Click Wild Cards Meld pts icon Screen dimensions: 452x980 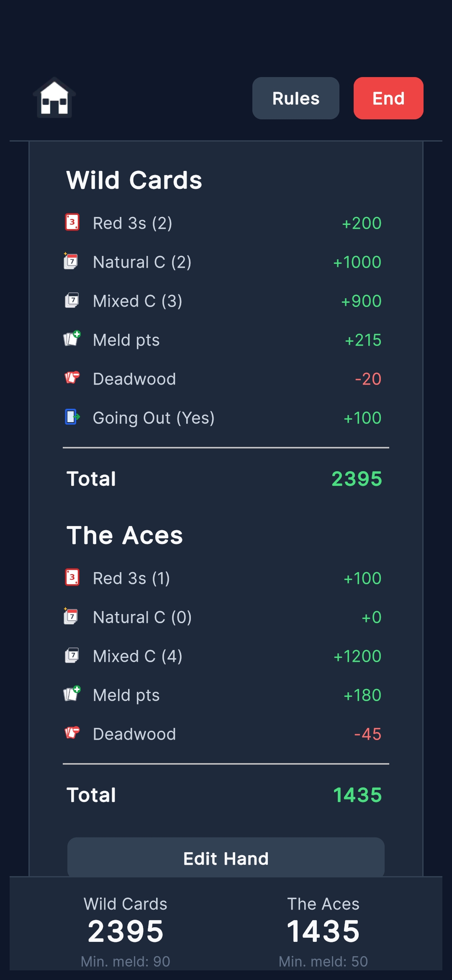72,339
